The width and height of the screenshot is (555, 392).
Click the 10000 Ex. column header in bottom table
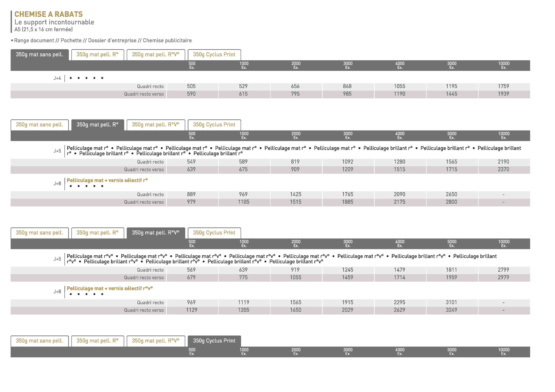tap(504, 352)
